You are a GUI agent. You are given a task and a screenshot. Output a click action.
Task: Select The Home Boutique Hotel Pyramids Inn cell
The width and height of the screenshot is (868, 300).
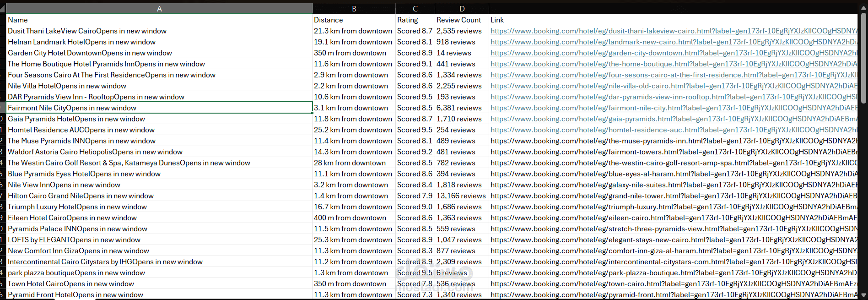click(x=159, y=64)
